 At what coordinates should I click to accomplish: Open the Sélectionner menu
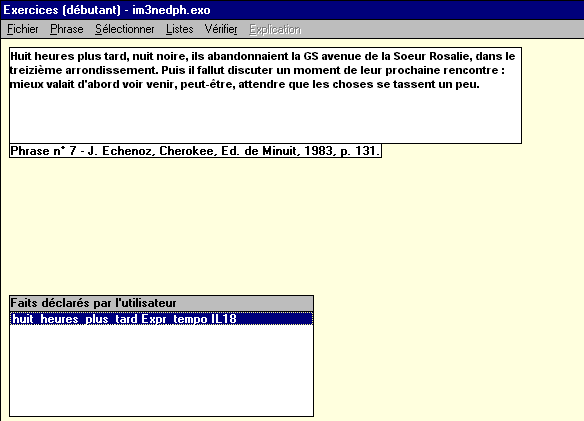click(124, 29)
